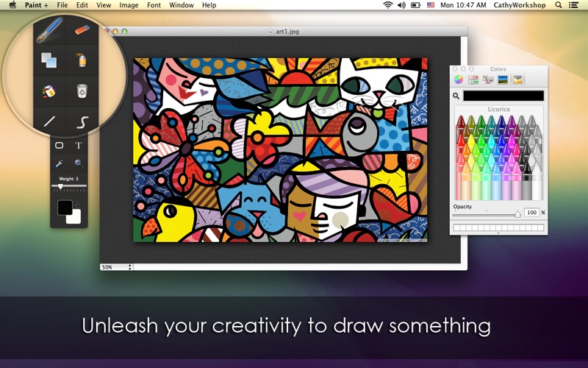Click the Opacity 100 percent field

point(531,213)
